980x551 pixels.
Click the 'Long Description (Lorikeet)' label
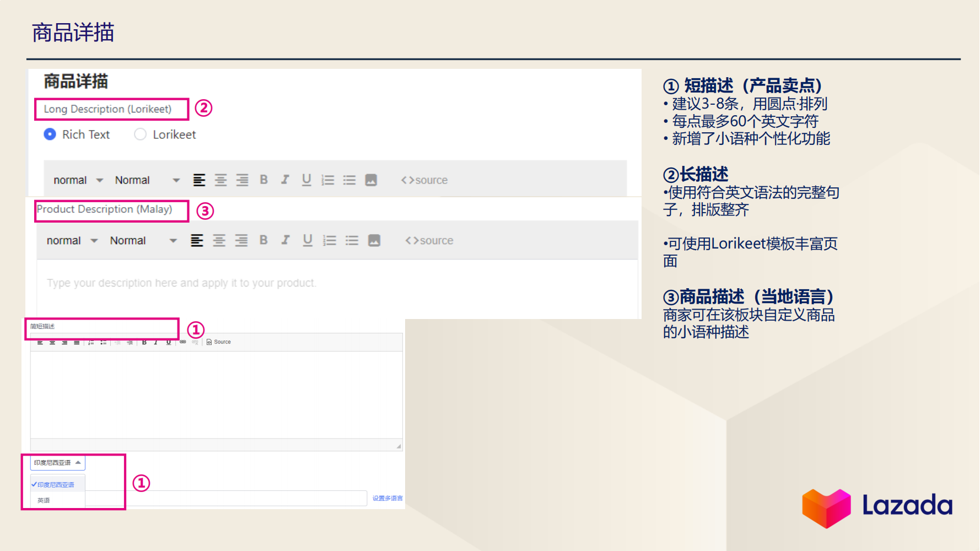pos(108,109)
